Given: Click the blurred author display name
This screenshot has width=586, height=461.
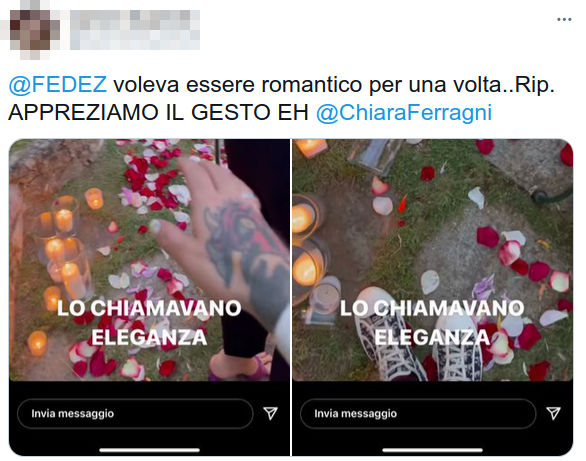Looking at the screenshot, I should coord(135,30).
